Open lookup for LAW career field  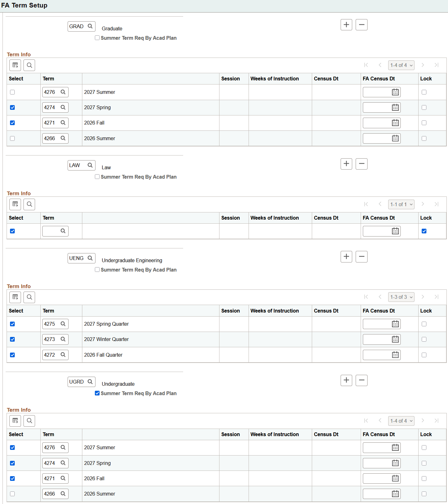[x=90, y=165]
